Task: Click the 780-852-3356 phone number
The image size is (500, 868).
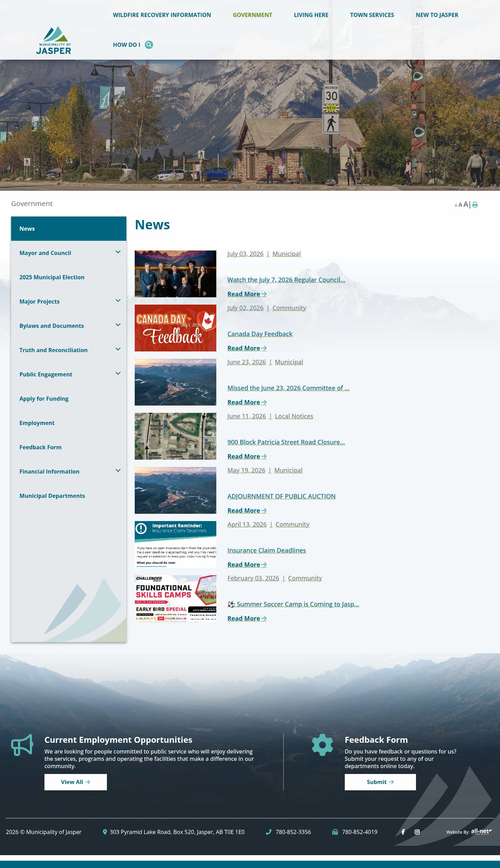Action: click(x=293, y=832)
